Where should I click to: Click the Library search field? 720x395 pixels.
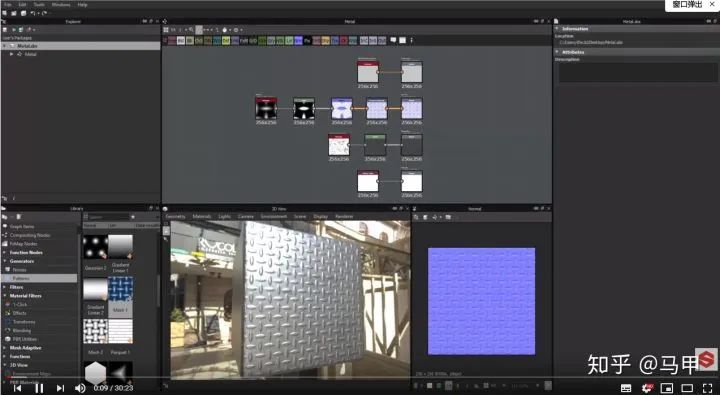(108, 217)
